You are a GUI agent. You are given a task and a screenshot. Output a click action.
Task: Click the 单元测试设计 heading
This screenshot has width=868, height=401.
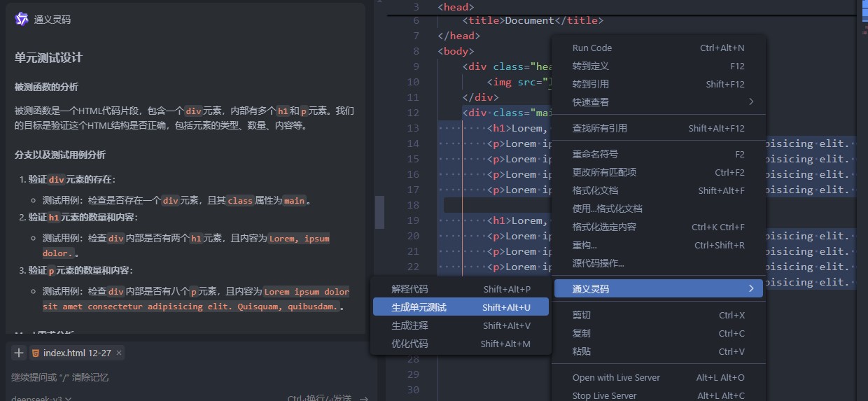pyautogui.click(x=48, y=57)
